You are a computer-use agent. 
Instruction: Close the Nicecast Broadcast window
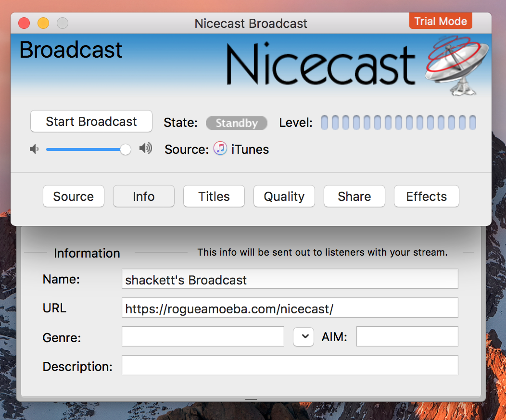pyautogui.click(x=24, y=23)
